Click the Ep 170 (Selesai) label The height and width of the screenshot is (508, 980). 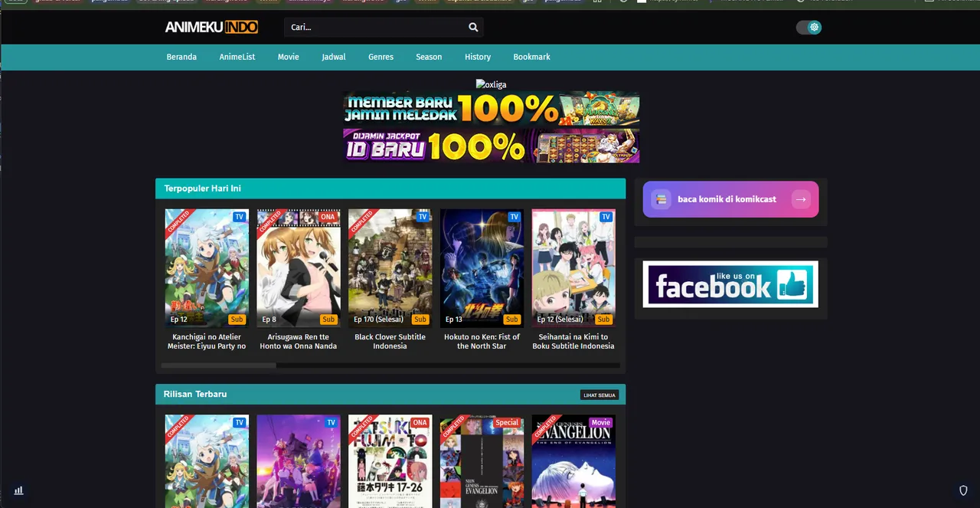pyautogui.click(x=378, y=320)
